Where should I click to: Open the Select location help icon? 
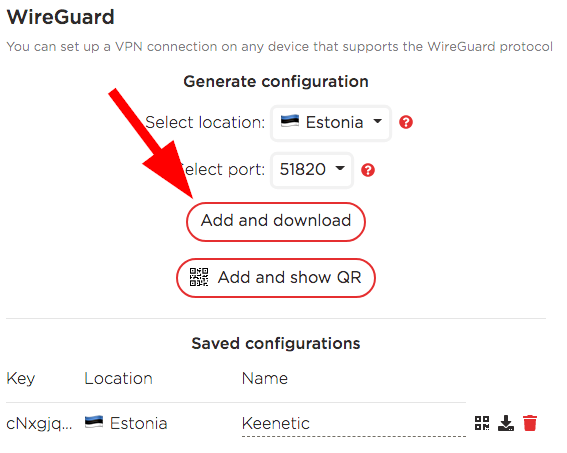pos(406,122)
